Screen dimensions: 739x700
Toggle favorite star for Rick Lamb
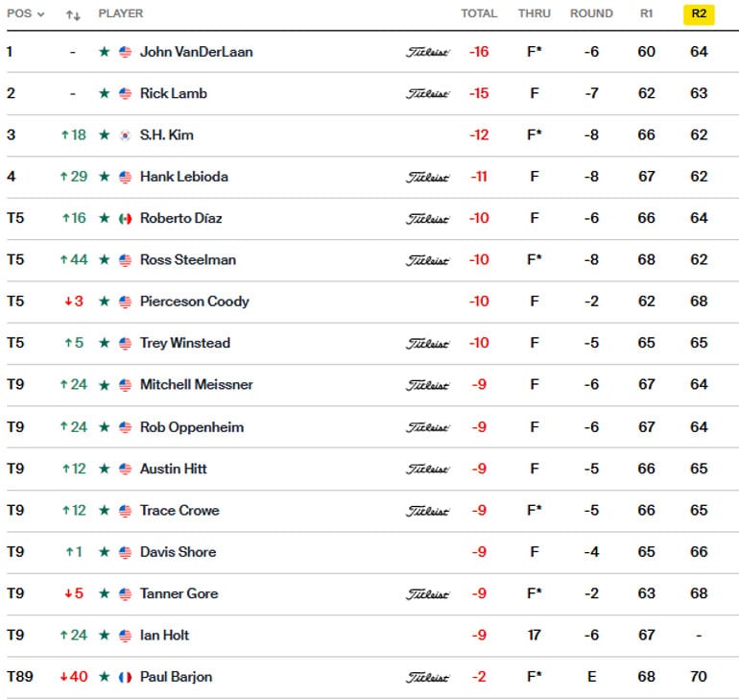point(105,93)
